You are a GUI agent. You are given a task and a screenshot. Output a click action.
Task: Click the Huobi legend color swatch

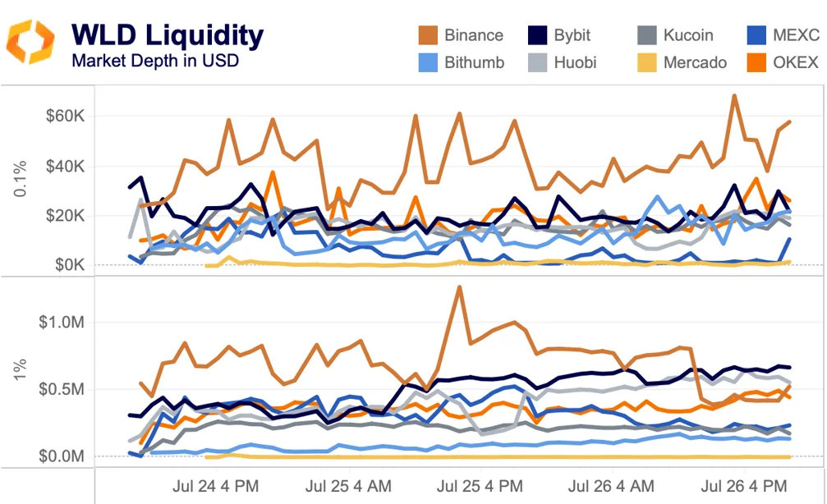point(536,62)
